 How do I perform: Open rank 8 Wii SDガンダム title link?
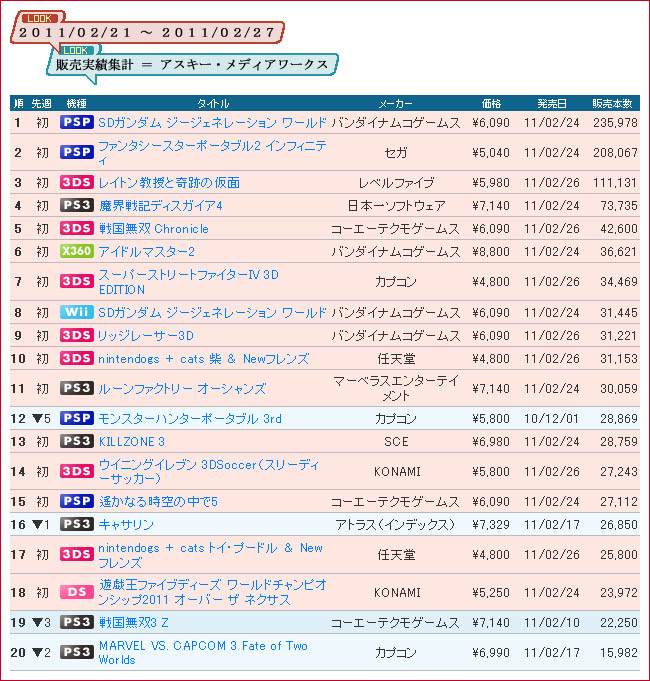pyautogui.click(x=212, y=313)
